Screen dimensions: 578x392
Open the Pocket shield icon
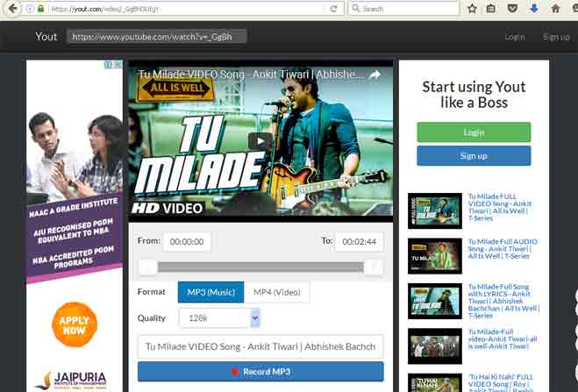tap(512, 8)
